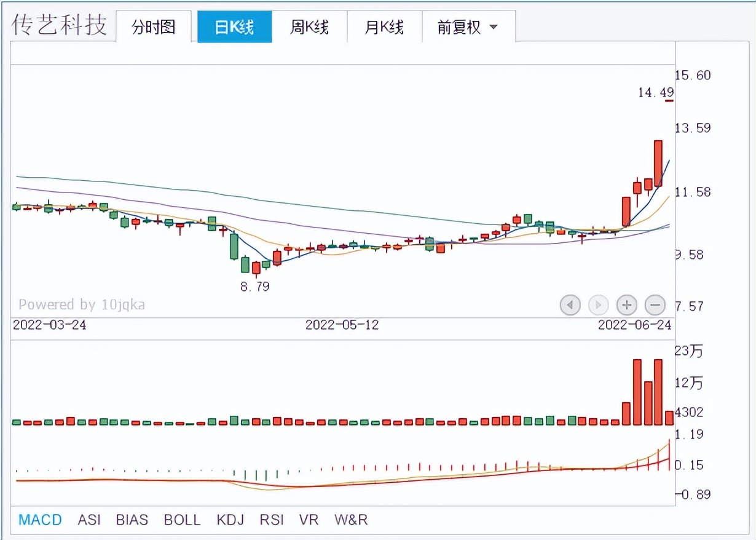Zoom in the chart with plus button
The image size is (756, 540).
627,304
